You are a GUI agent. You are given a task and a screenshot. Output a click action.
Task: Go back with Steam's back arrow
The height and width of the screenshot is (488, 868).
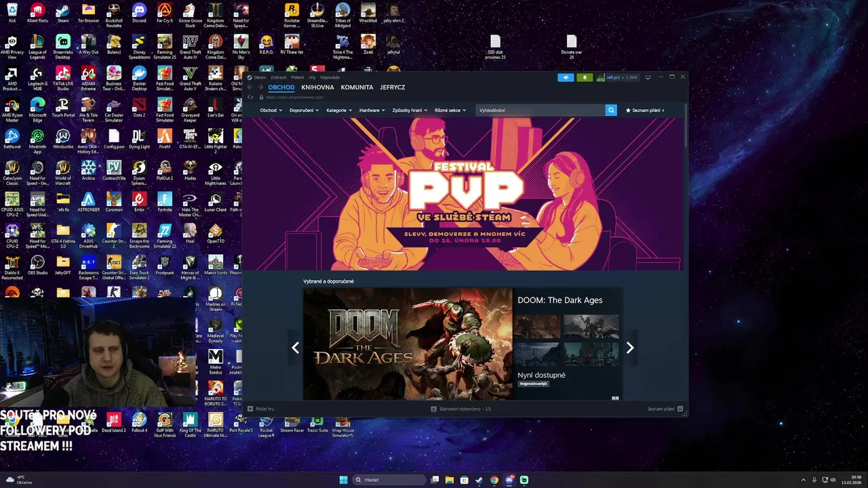click(250, 87)
